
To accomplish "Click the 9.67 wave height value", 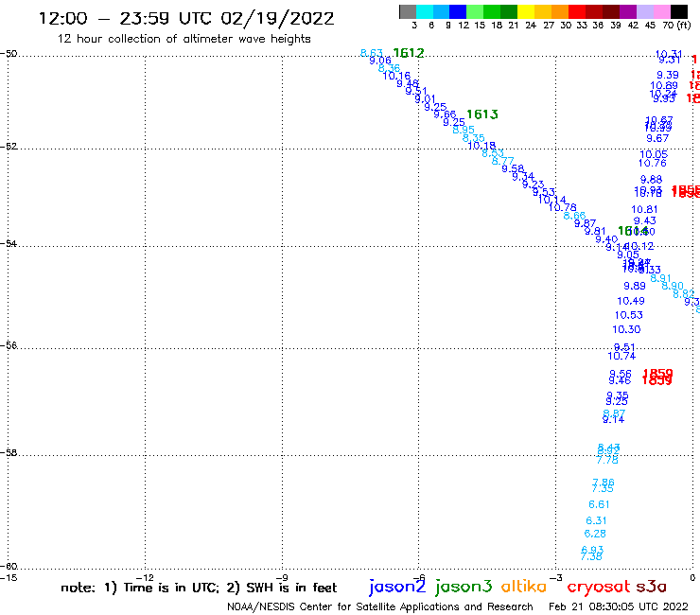I will 657,138.
